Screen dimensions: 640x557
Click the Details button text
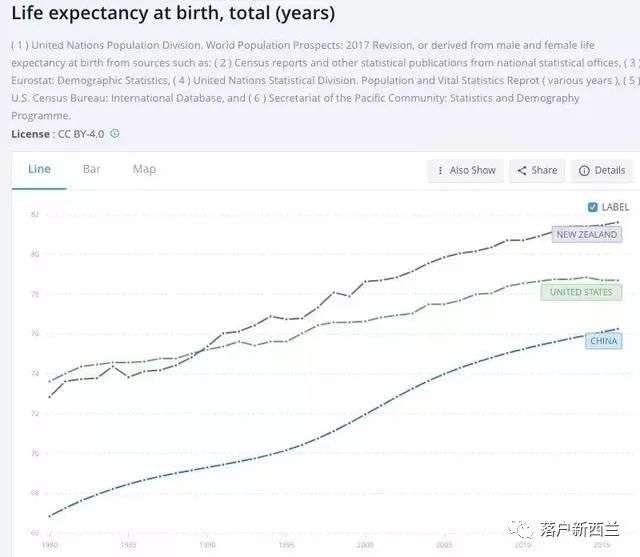pyautogui.click(x=609, y=171)
